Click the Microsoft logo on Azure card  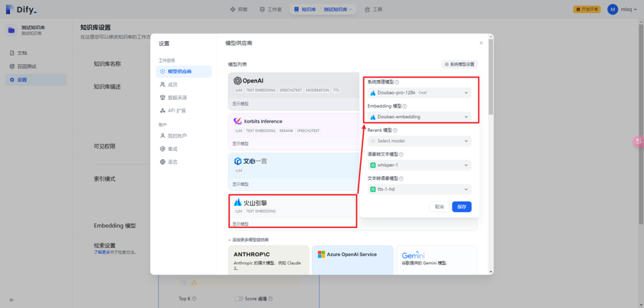[321, 254]
